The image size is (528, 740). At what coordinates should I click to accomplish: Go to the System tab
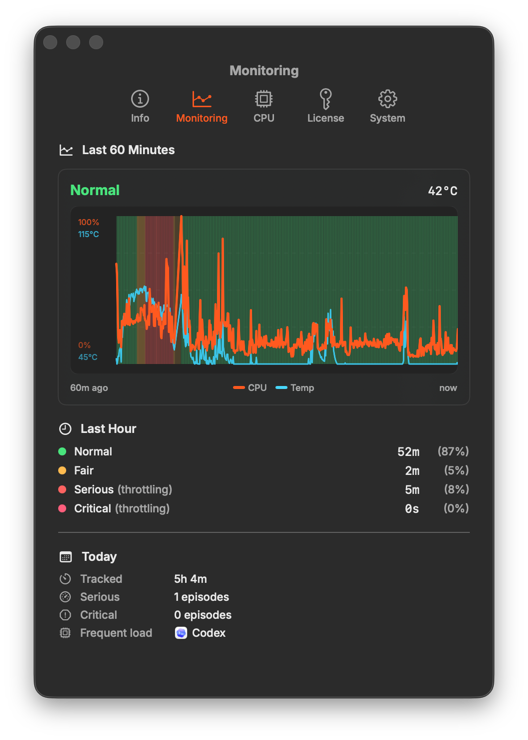pyautogui.click(x=387, y=106)
